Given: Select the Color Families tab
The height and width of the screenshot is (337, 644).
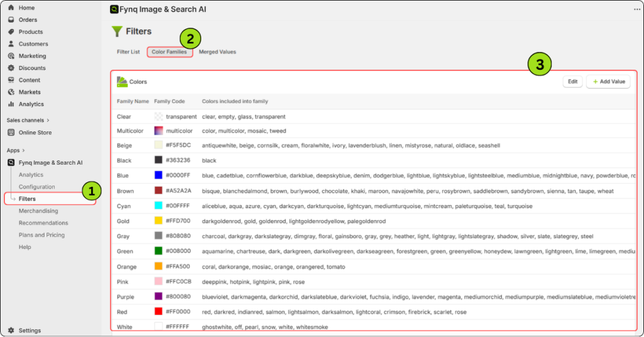Looking at the screenshot, I should click(x=169, y=52).
